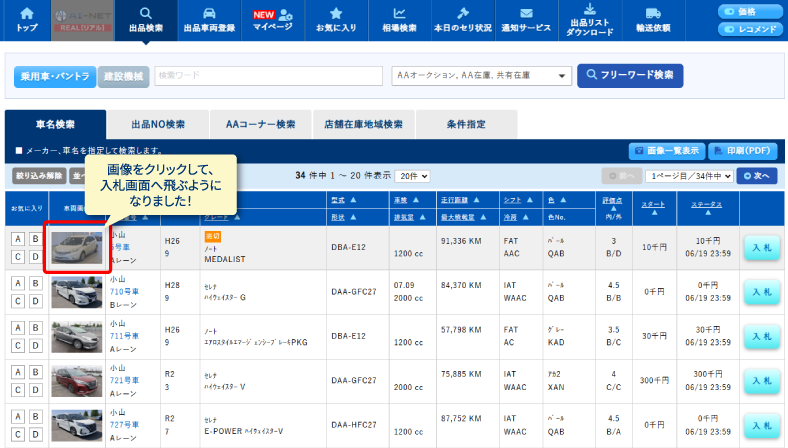
Task: Click the トップ home icon
Action: pos(27,14)
